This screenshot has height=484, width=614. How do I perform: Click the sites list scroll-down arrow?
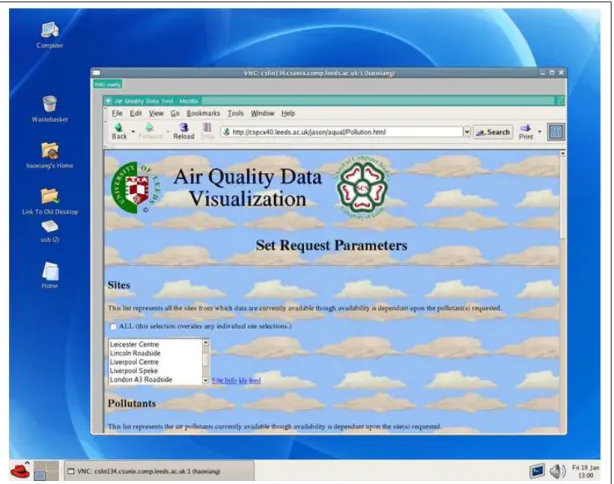pos(206,381)
